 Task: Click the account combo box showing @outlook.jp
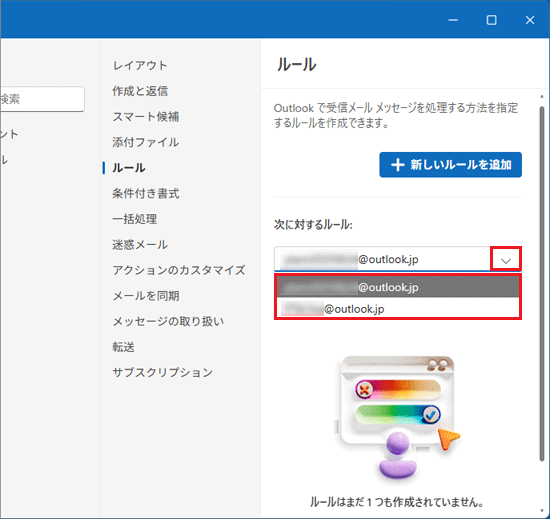click(397, 259)
